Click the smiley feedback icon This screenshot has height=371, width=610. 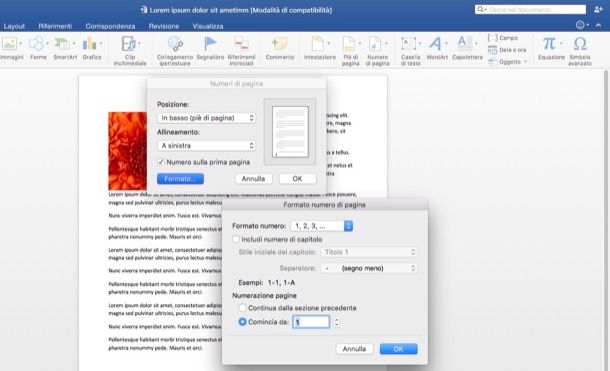580,25
